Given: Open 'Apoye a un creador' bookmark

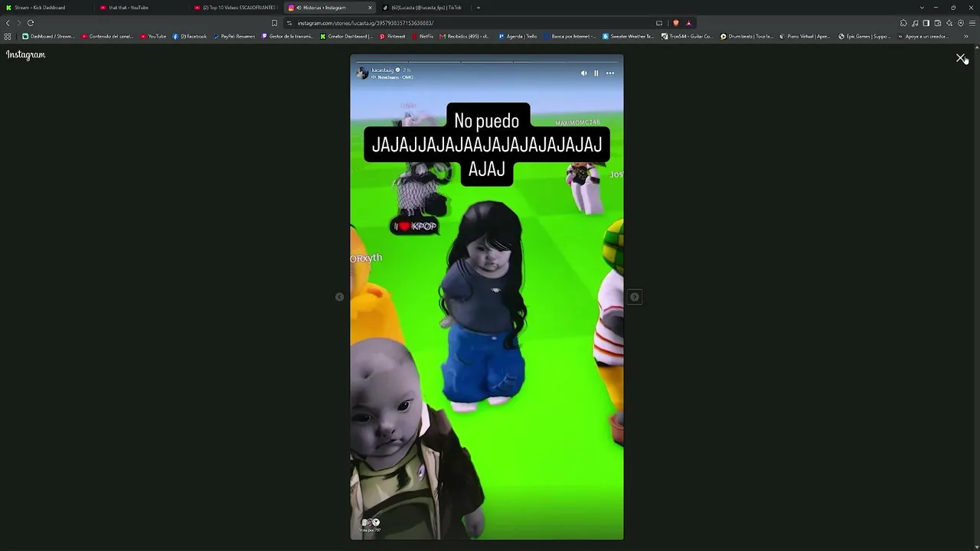Looking at the screenshot, I should coord(923,37).
